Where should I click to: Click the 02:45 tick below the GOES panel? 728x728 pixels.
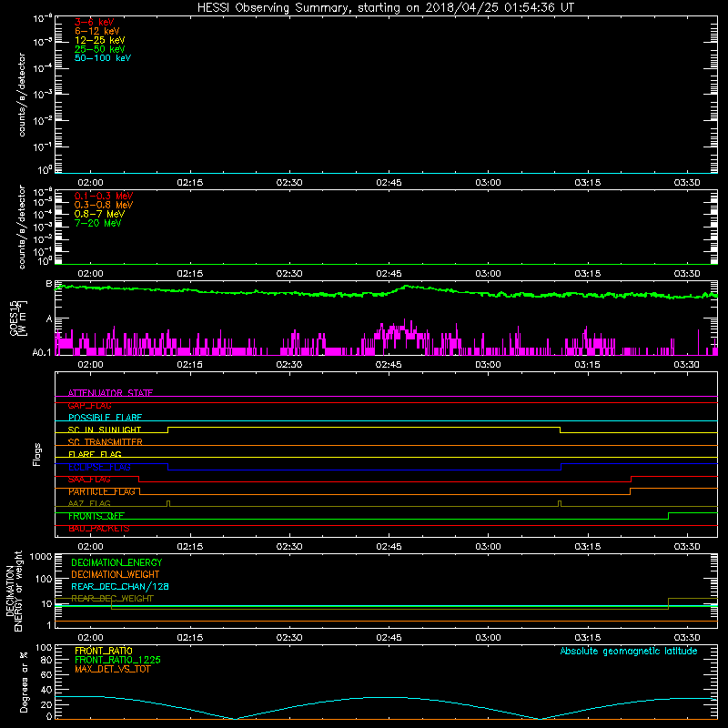point(389,365)
